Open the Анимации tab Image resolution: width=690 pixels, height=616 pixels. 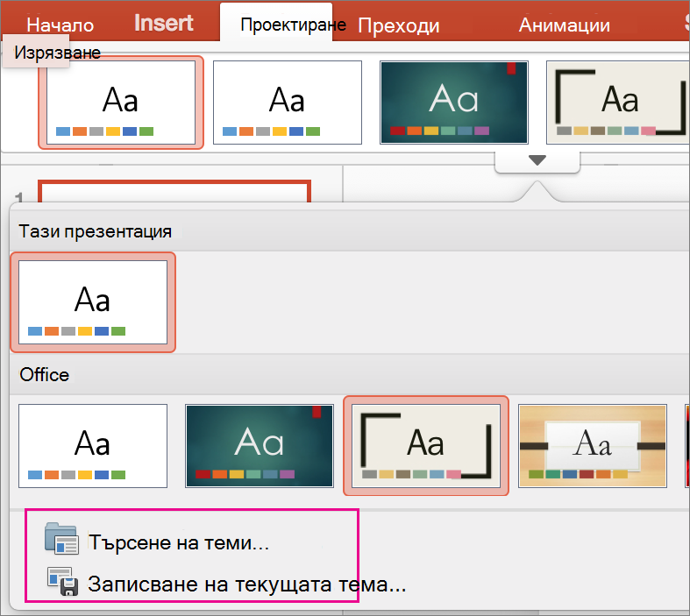565,25
